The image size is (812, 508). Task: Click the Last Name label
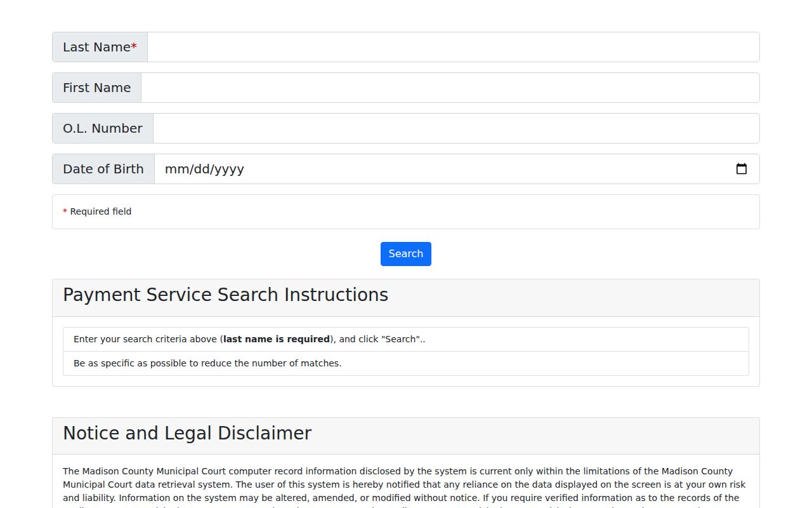click(x=100, y=47)
